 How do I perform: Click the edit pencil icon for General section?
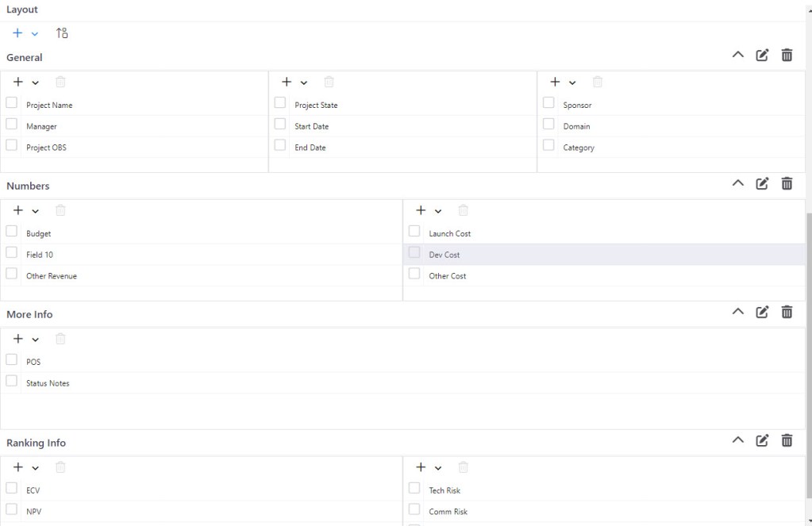click(x=762, y=56)
